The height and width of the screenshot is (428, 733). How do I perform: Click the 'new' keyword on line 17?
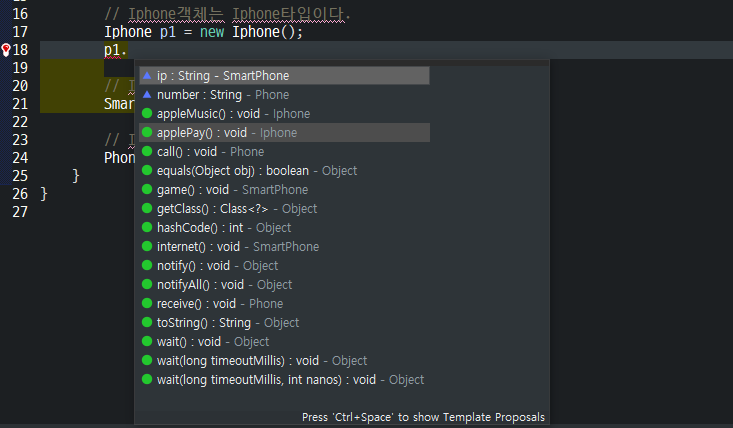click(212, 32)
